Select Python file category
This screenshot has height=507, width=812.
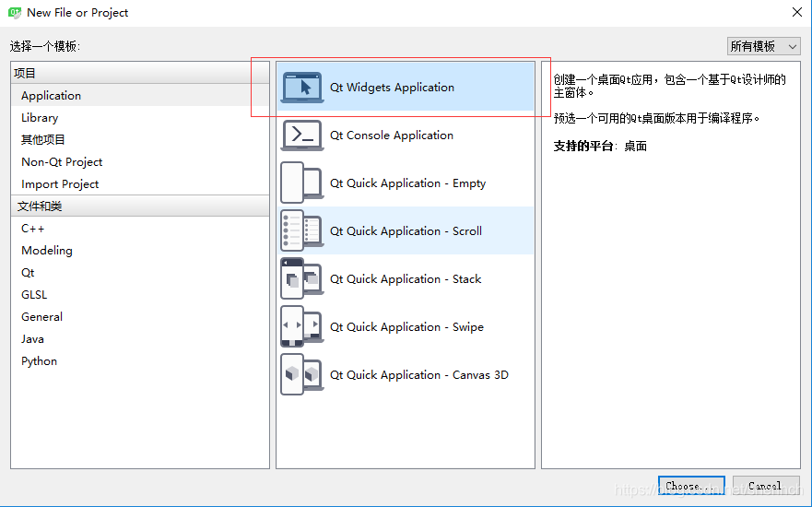(x=140, y=361)
